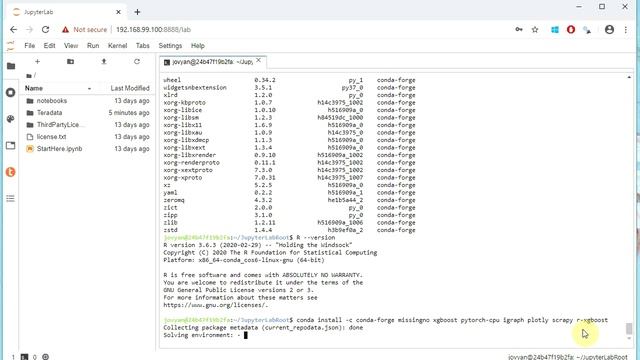Open a new browser tab

tap(137, 12)
